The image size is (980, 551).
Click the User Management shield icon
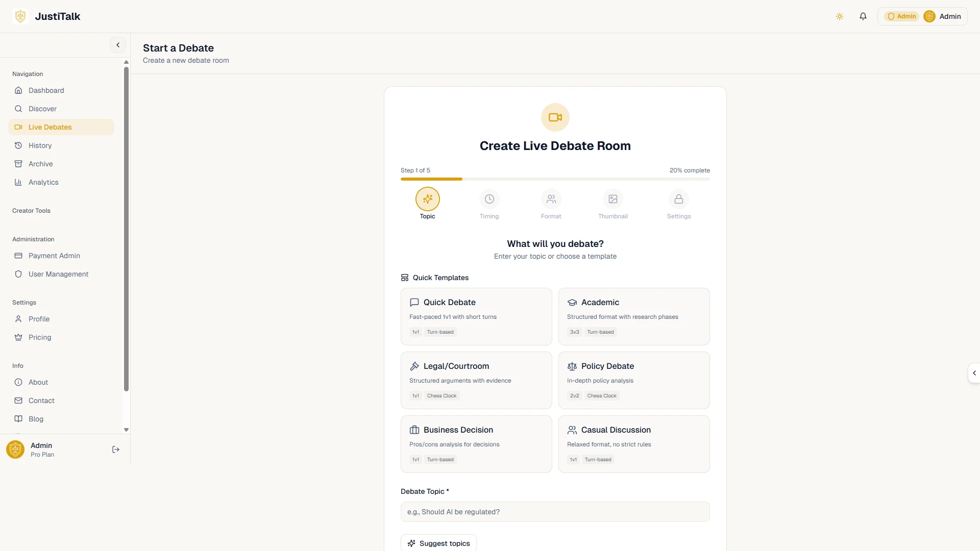pyautogui.click(x=18, y=274)
